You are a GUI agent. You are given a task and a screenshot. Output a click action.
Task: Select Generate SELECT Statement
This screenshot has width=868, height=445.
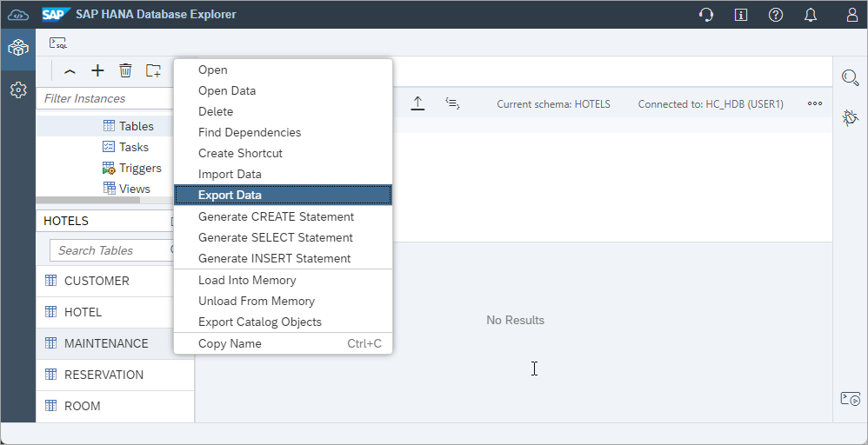click(283, 237)
